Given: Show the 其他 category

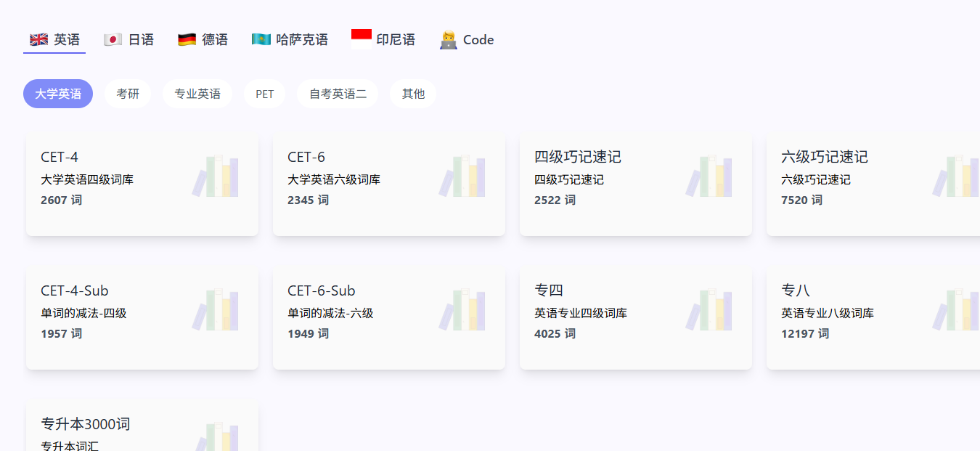Looking at the screenshot, I should point(413,94).
